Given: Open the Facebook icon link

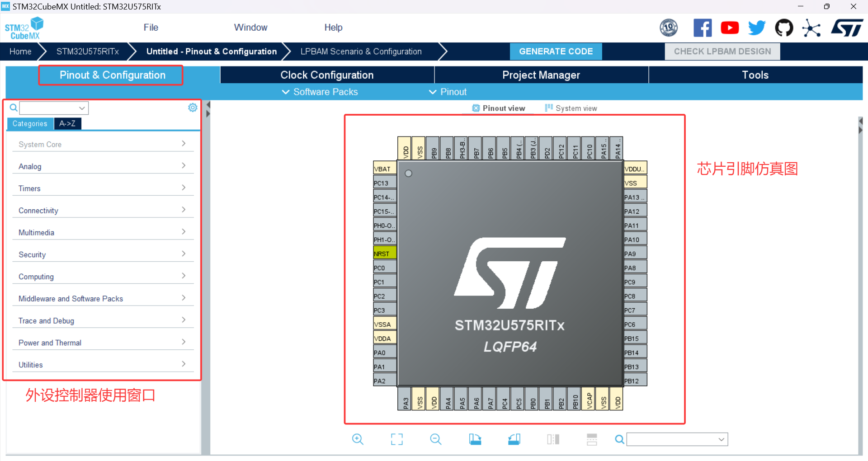Looking at the screenshot, I should (x=703, y=28).
